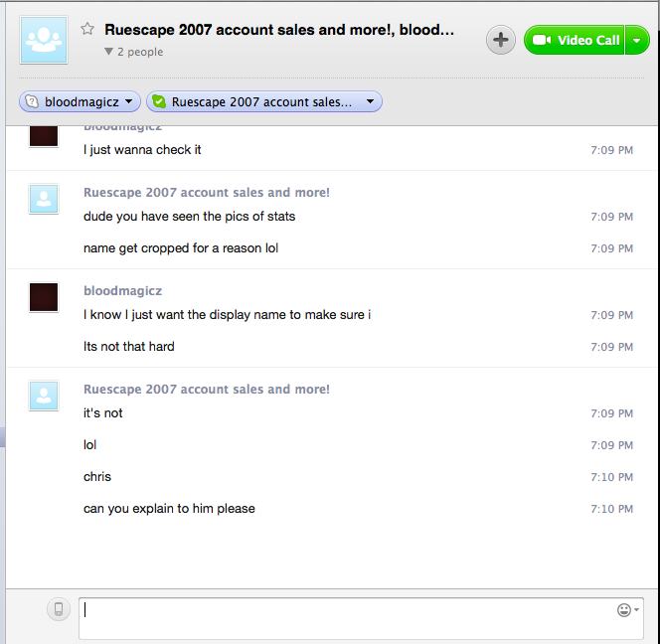Select message 'name get cropped for a reason lol'
This screenshot has width=660, height=644.
[181, 248]
